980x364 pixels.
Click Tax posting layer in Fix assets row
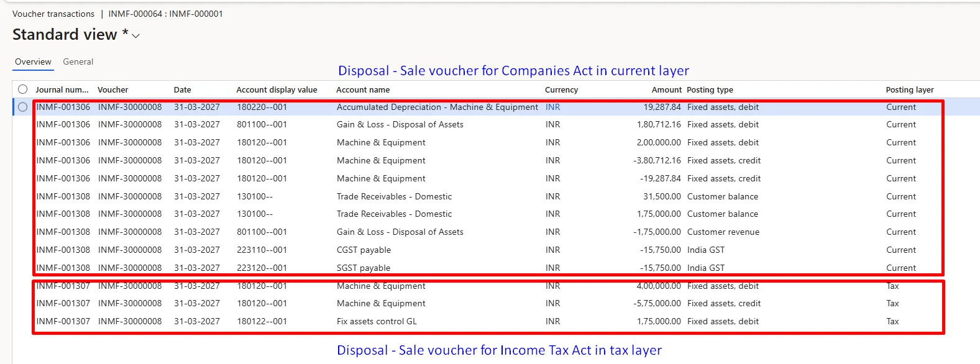892,322
